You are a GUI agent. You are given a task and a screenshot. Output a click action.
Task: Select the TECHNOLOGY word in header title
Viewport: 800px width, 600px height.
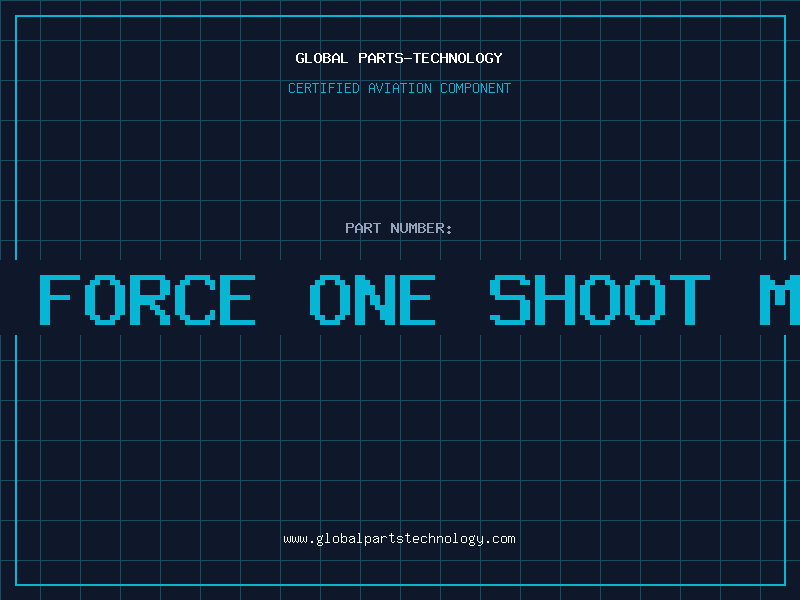[457, 58]
